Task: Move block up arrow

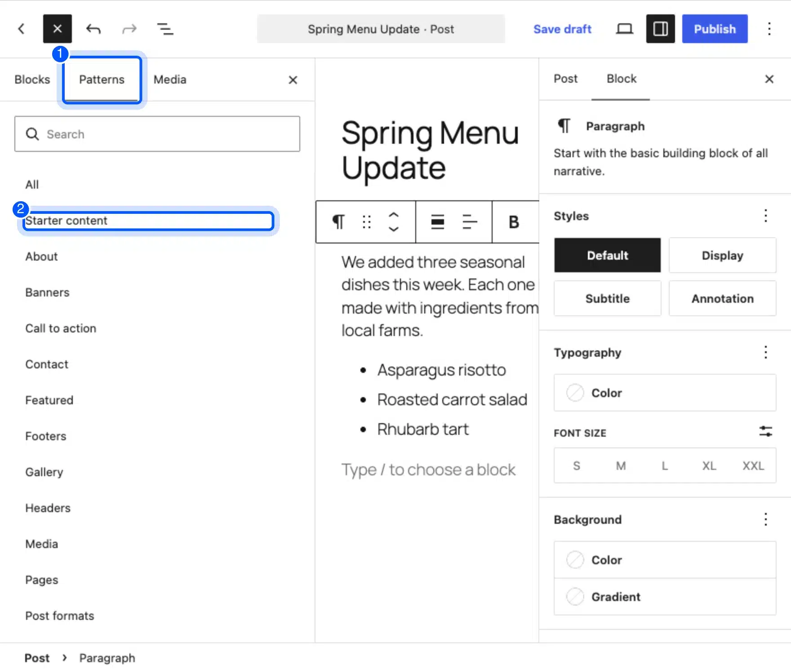Action: 394,215
